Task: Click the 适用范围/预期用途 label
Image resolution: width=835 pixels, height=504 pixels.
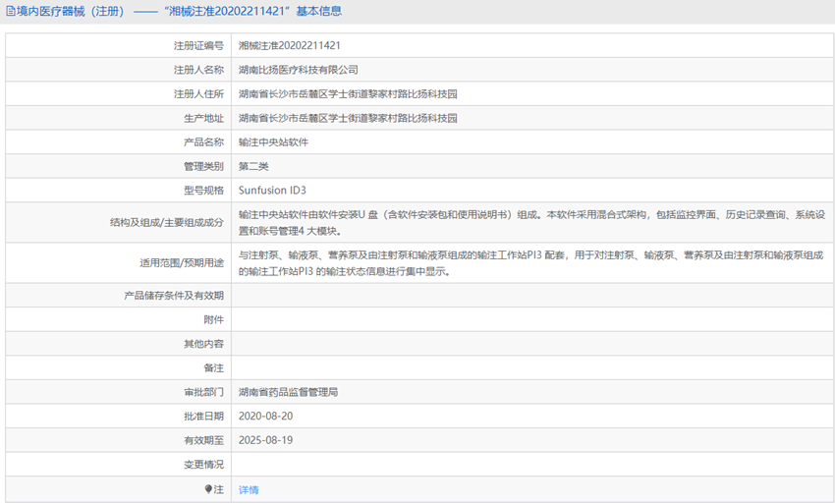Action: pos(182,263)
